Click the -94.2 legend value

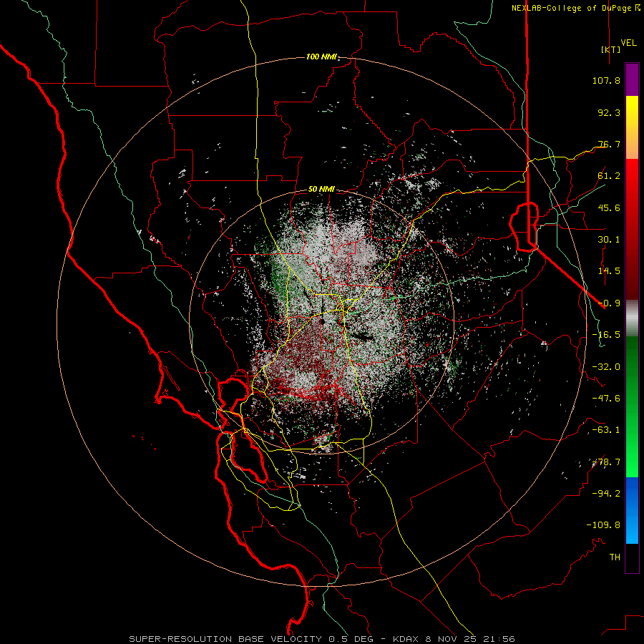pos(606,494)
